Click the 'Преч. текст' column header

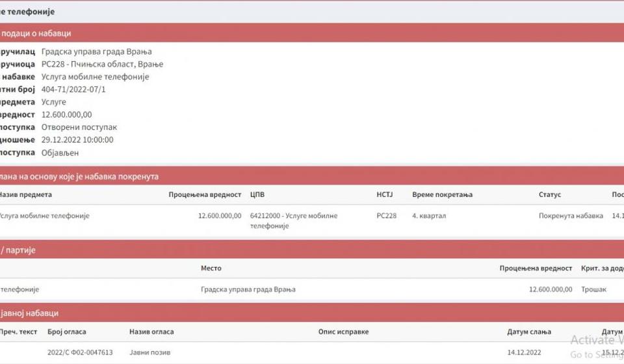point(18,331)
